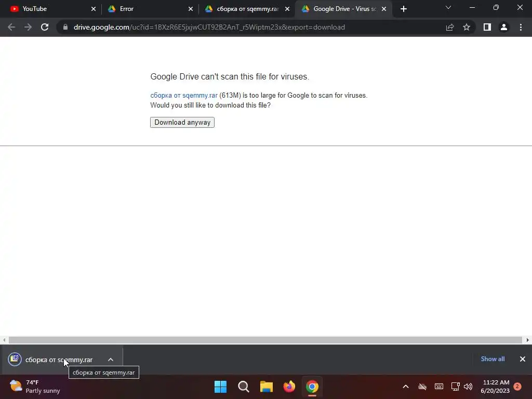Open downloaded сборка от sqemmy.rar in shelf
Image resolution: width=532 pixels, height=399 pixels.
click(x=58, y=360)
